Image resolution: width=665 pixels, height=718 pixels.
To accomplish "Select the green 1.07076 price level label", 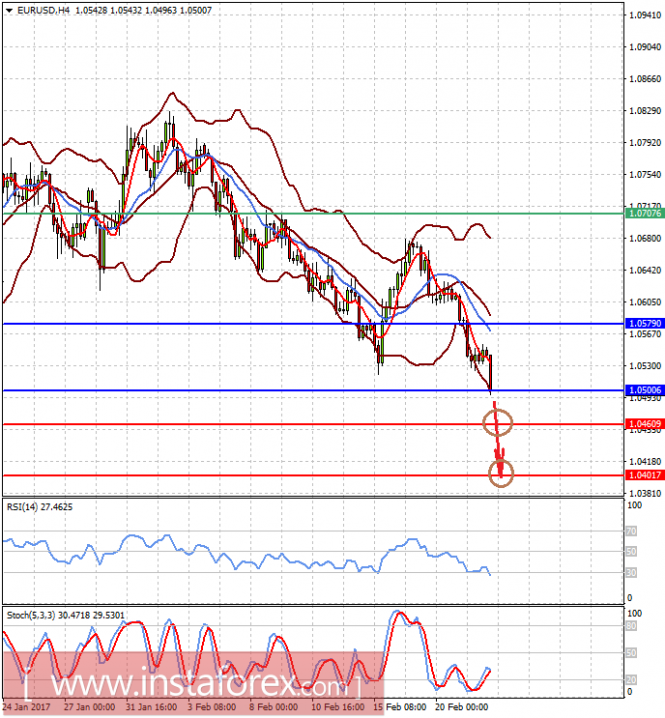I will point(645,213).
